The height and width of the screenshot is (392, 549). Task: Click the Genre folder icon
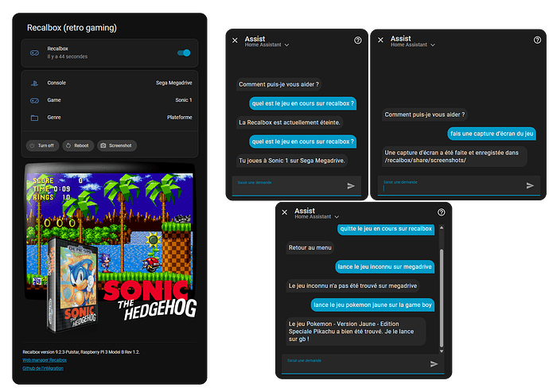coord(34,118)
